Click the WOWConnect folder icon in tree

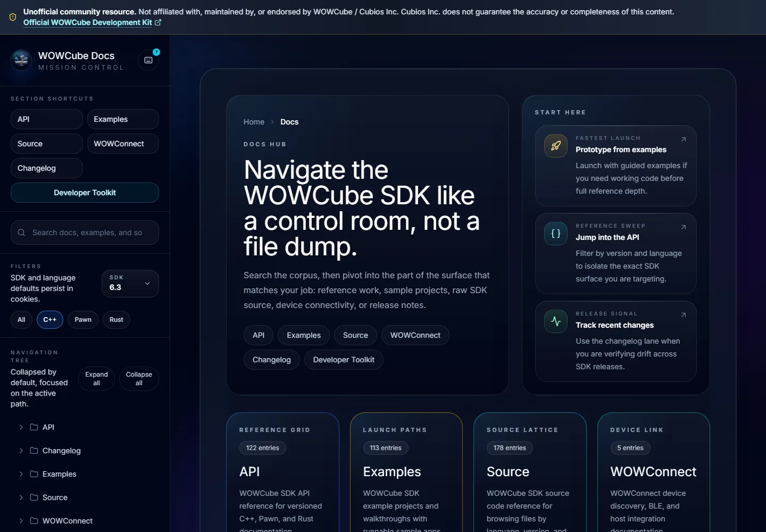tap(34, 521)
